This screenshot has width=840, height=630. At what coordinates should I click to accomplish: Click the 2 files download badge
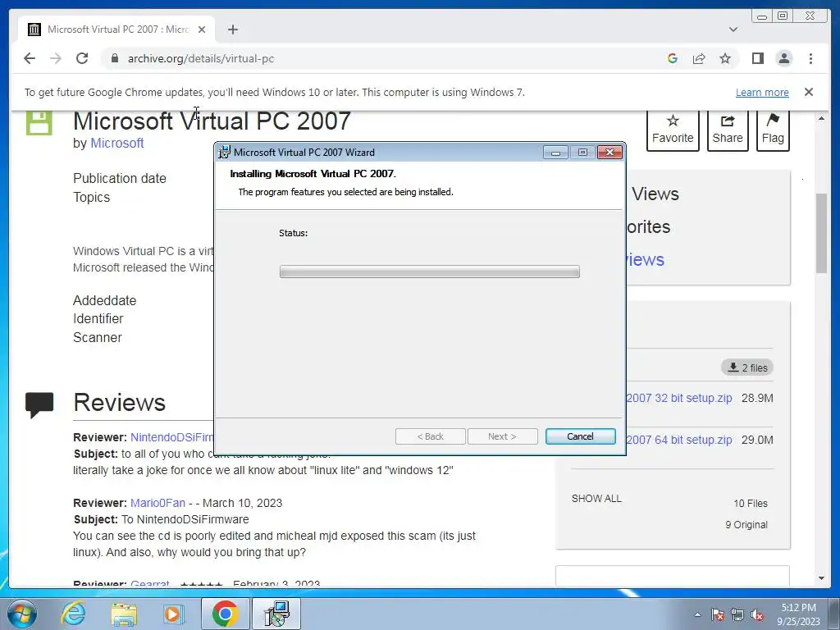pos(746,367)
